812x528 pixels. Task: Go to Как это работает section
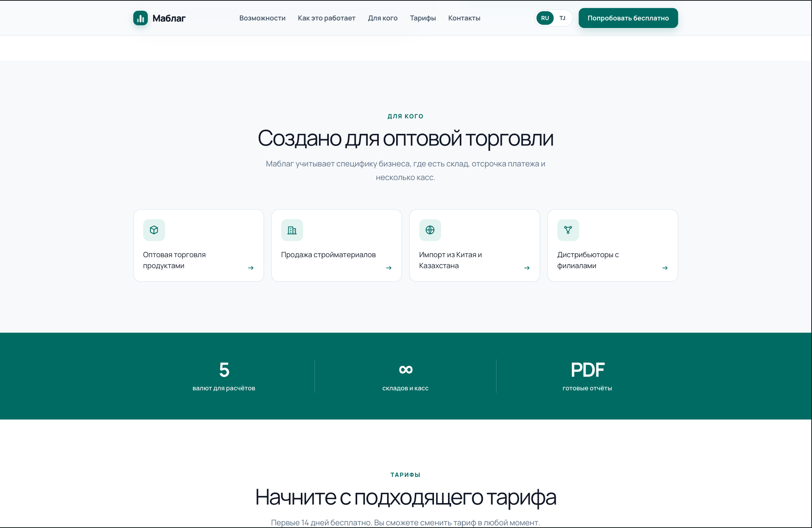[x=327, y=18]
